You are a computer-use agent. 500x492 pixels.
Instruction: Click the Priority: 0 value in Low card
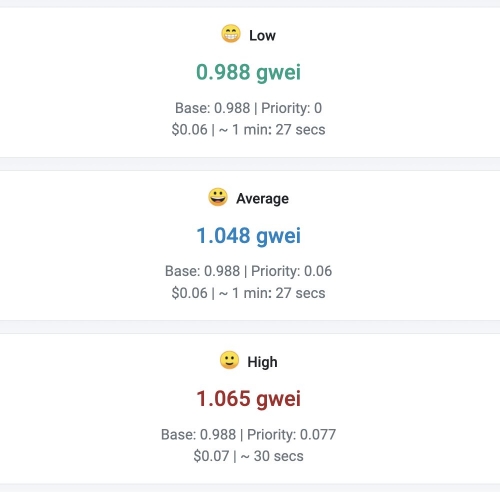[x=292, y=108]
